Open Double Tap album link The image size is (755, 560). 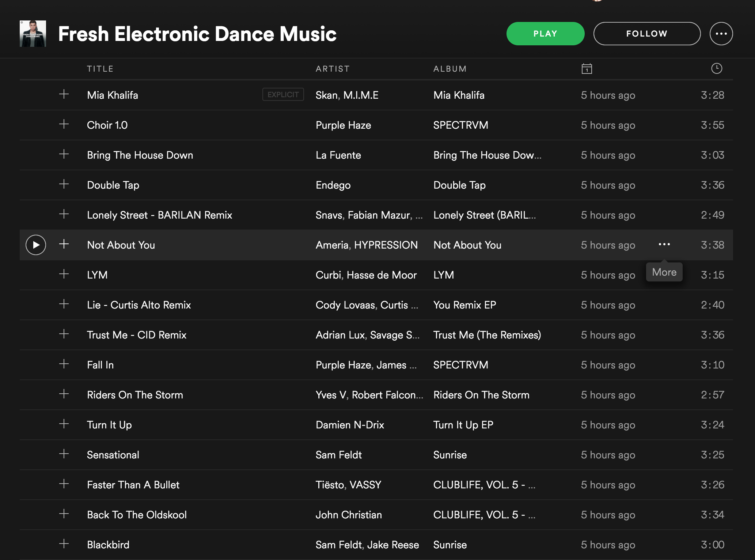tap(460, 185)
